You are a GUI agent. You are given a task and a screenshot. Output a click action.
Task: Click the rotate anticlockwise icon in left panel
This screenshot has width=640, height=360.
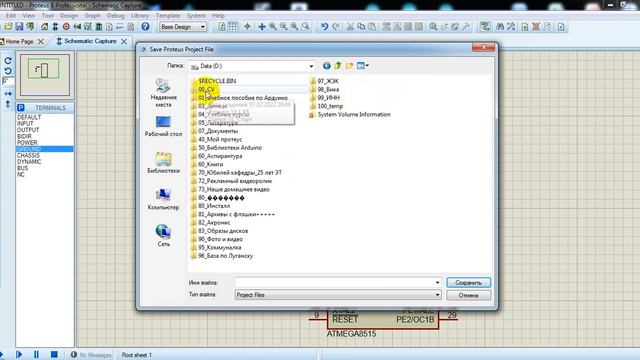pyautogui.click(x=8, y=71)
